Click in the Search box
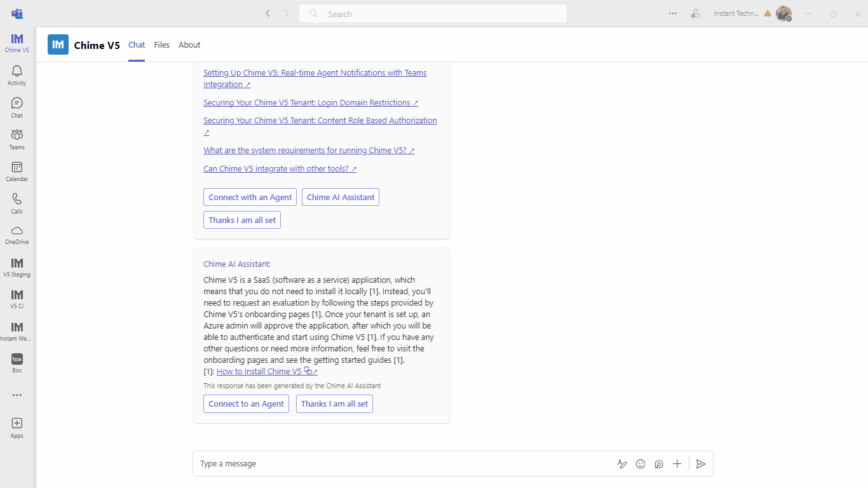This screenshot has height=488, width=868. tap(433, 13)
